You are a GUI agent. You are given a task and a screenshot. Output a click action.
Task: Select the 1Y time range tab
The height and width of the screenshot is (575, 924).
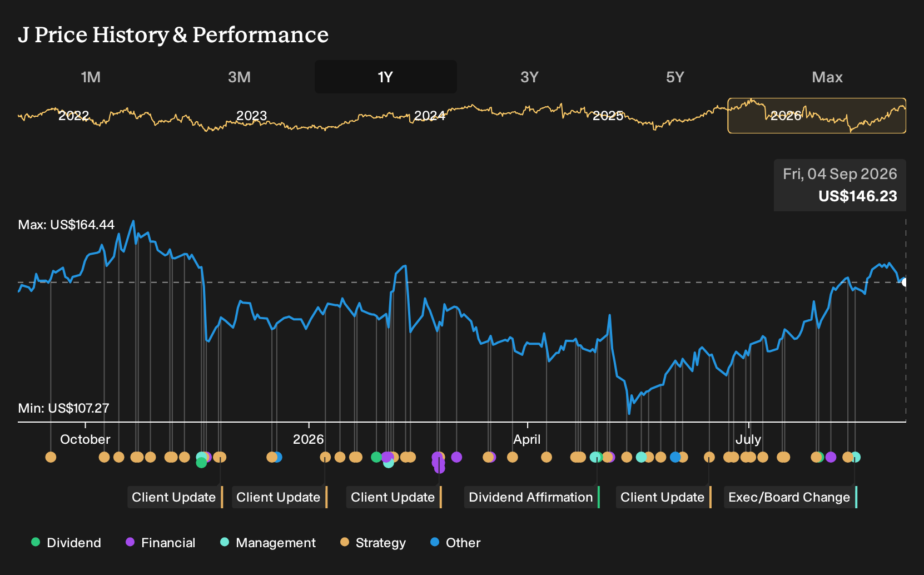click(x=386, y=77)
